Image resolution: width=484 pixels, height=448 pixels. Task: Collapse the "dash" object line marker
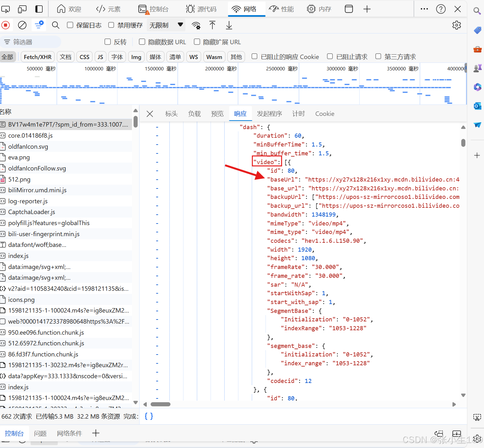tap(157, 127)
